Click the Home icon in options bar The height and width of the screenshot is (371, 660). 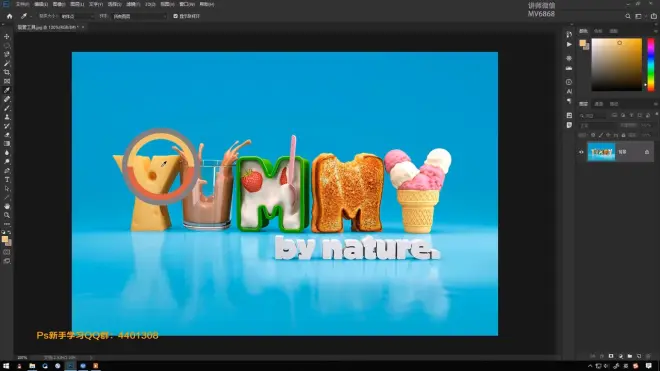click(9, 16)
